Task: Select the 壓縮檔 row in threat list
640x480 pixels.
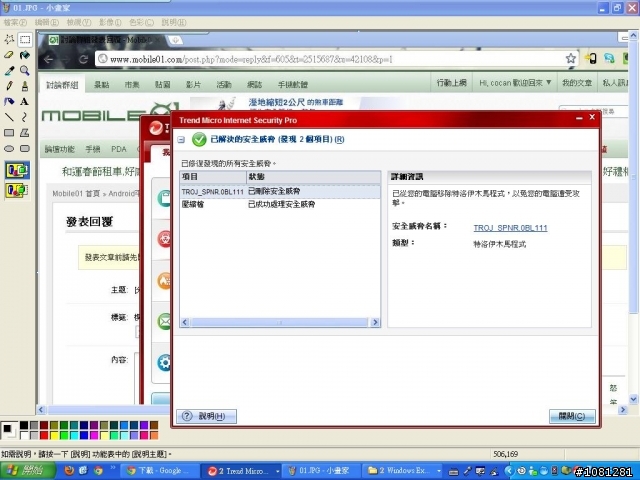Action: coord(280,204)
